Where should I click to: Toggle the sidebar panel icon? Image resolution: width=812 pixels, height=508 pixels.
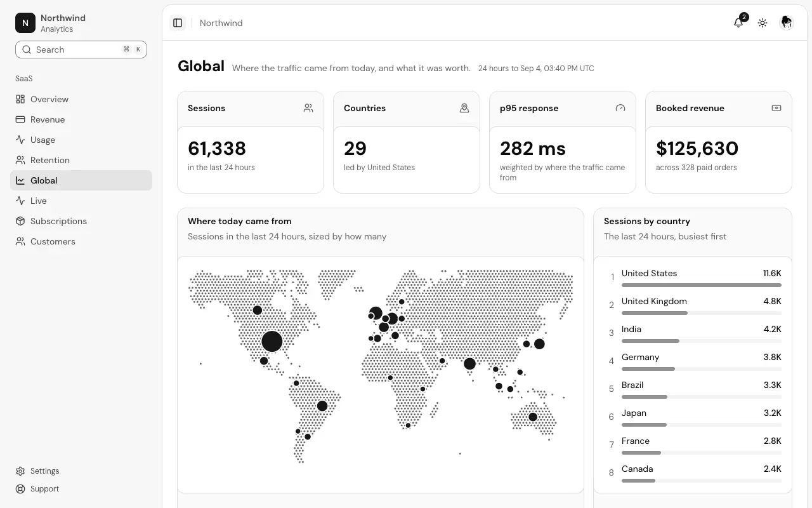[178, 23]
